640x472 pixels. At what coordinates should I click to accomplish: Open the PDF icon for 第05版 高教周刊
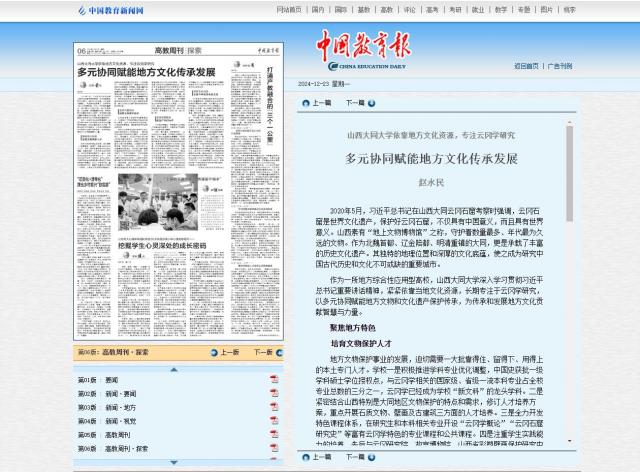pos(274,436)
